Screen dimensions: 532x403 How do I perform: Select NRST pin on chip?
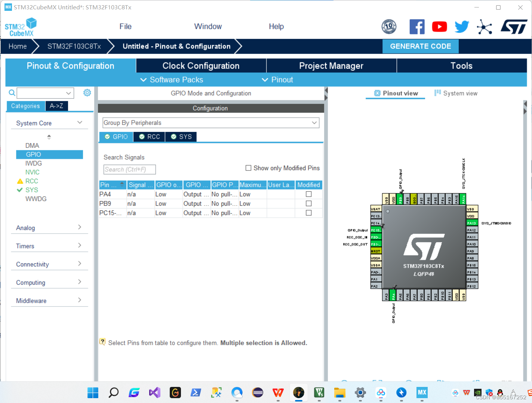click(376, 251)
